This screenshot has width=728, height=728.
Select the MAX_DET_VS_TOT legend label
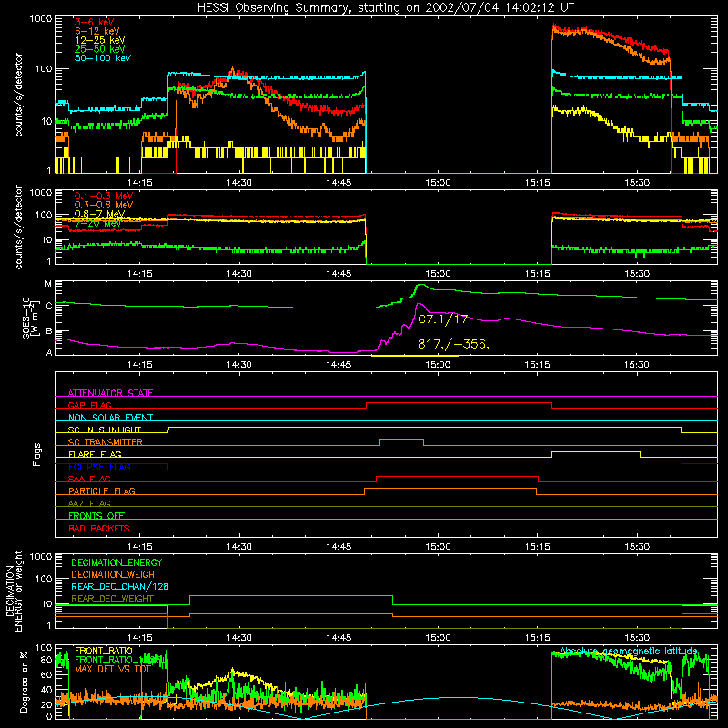(113, 669)
